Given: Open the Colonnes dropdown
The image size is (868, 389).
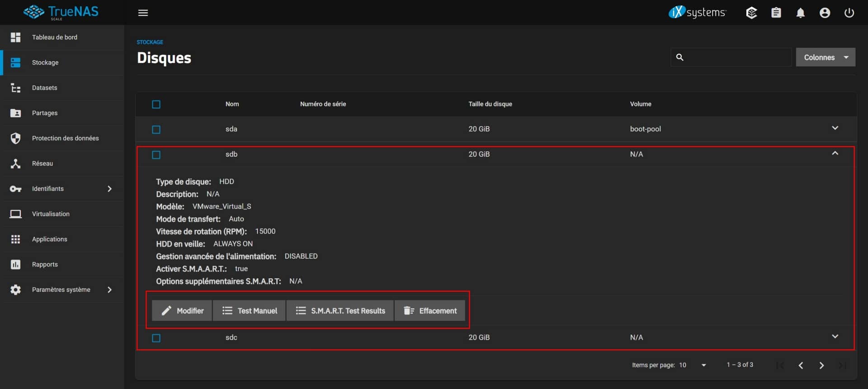Looking at the screenshot, I should (x=825, y=57).
